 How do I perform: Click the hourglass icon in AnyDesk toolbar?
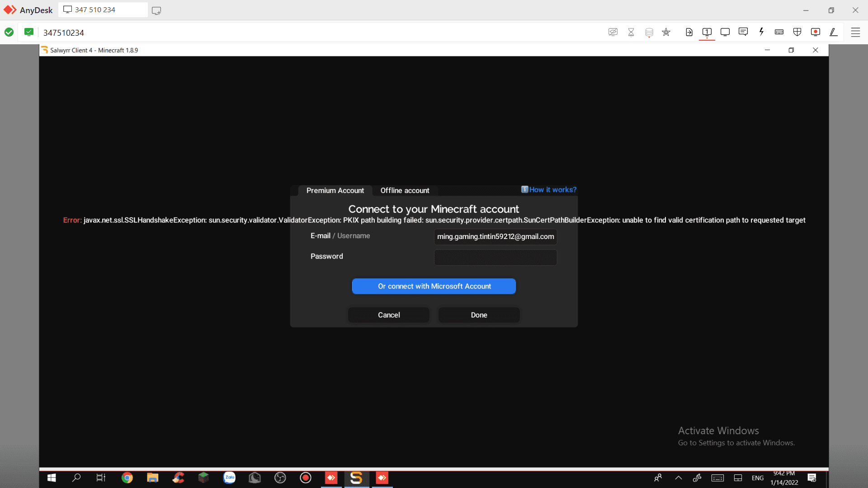(x=631, y=32)
